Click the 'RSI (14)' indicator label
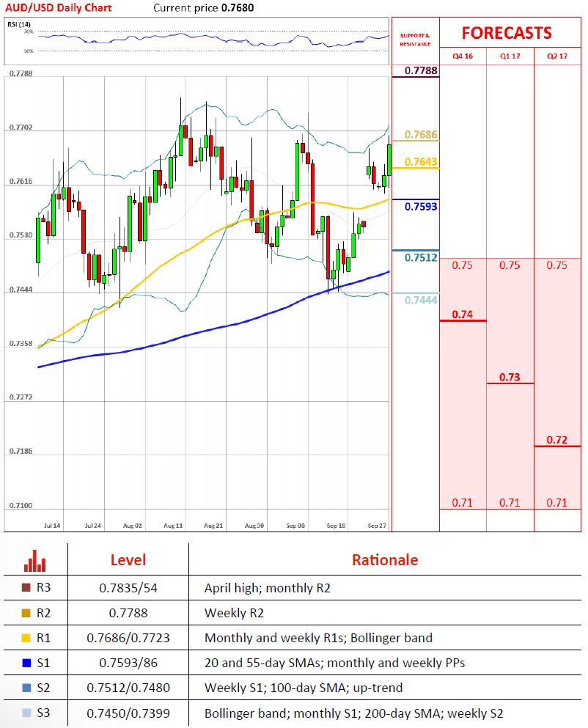 (x=19, y=24)
